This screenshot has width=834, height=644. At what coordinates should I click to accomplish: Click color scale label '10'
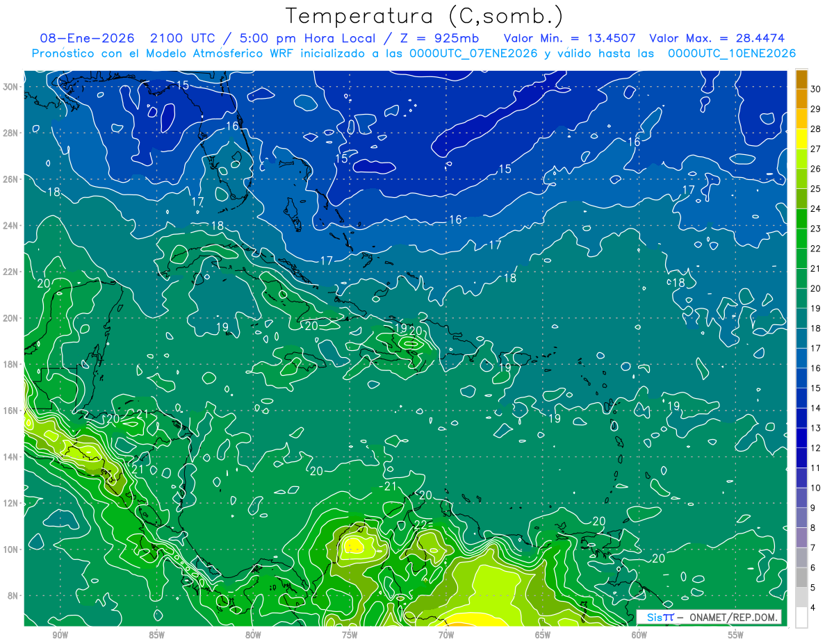(x=816, y=488)
